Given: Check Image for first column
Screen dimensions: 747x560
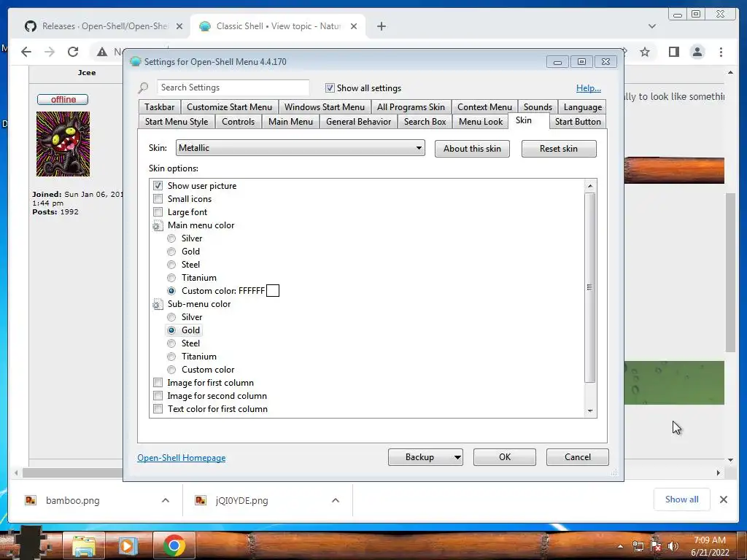Looking at the screenshot, I should click(158, 383).
